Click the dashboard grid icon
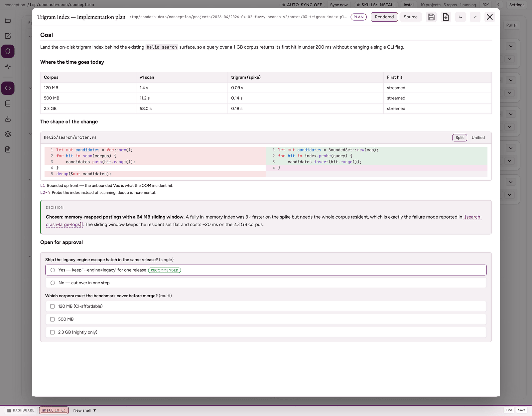Viewport: 532px width, 416px height. point(9,410)
